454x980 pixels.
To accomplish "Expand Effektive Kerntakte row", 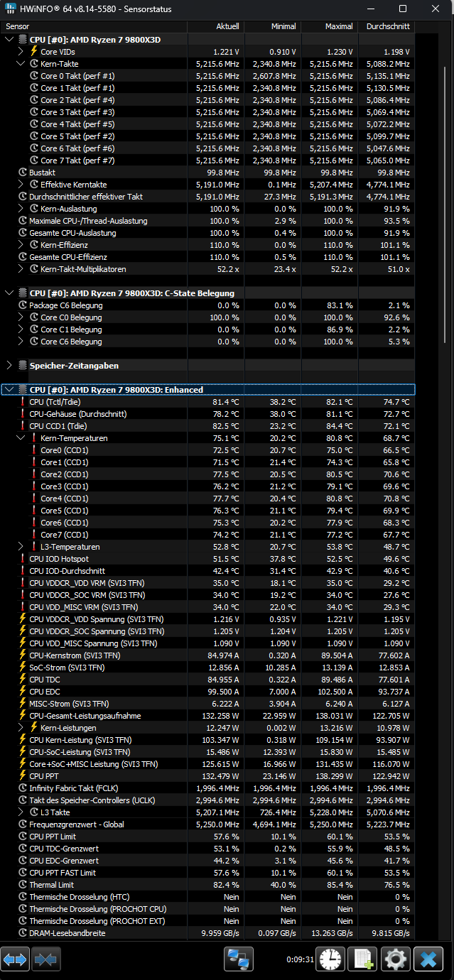I will pos(21,185).
